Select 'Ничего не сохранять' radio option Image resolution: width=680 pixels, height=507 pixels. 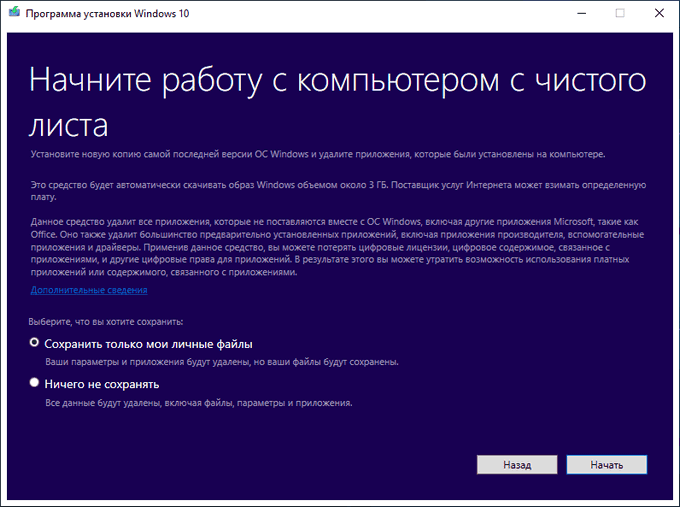click(34, 383)
